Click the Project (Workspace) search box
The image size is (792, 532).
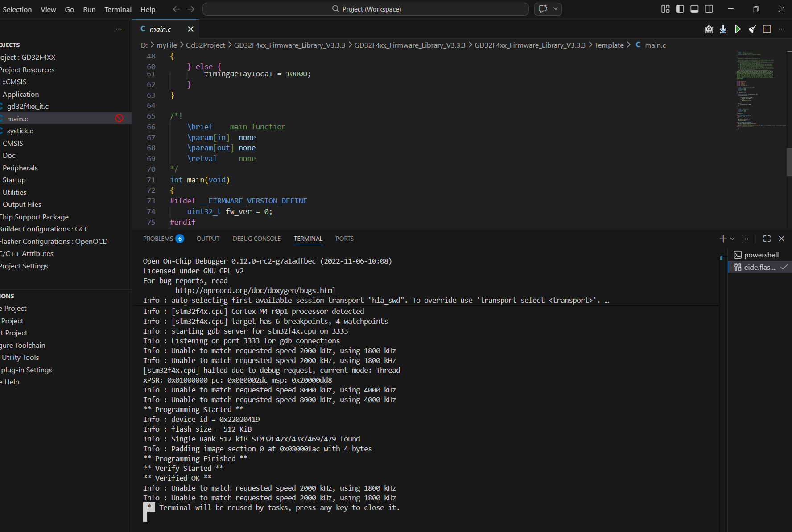click(366, 9)
